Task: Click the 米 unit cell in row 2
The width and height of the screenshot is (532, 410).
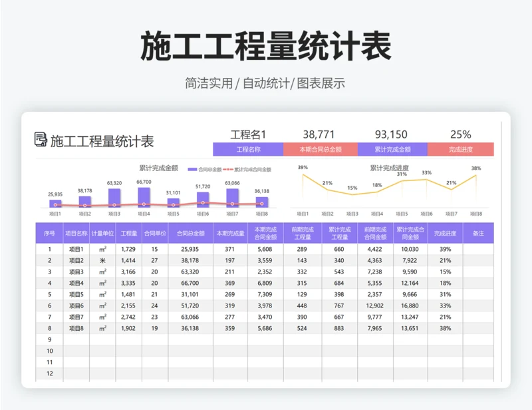Action: 102,260
